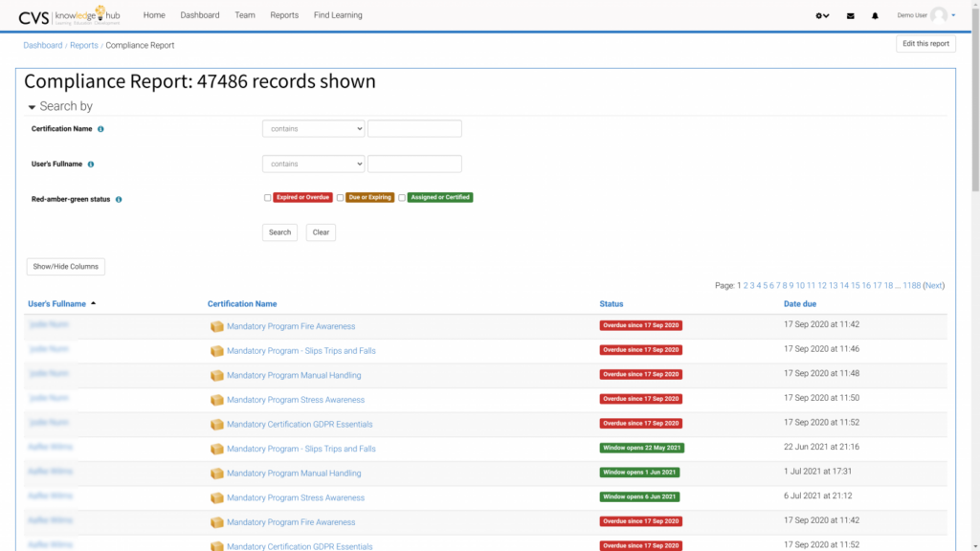Click the Edit this report button
The height and width of the screenshot is (551, 980).
coord(925,44)
